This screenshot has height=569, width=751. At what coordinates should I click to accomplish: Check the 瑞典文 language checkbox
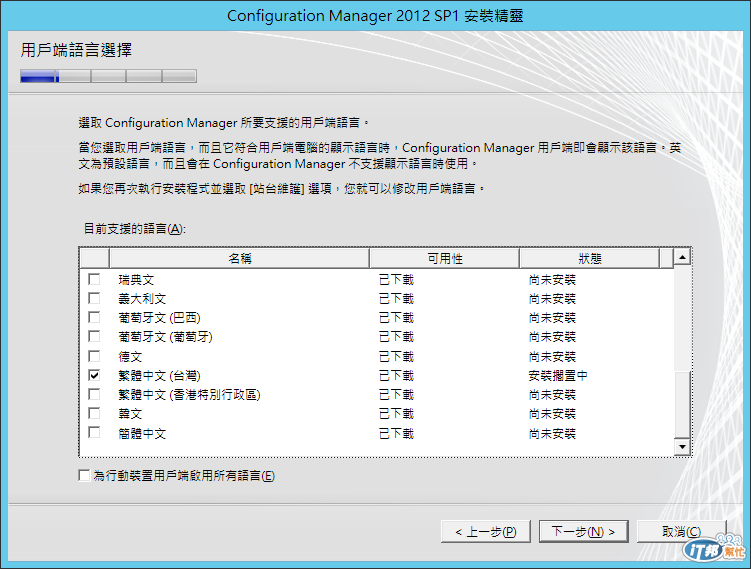pos(94,279)
